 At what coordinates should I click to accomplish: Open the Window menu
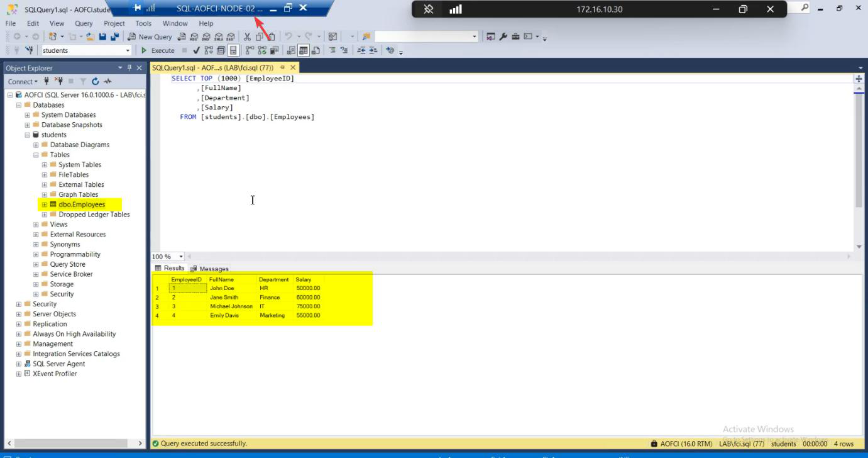pyautogui.click(x=175, y=23)
